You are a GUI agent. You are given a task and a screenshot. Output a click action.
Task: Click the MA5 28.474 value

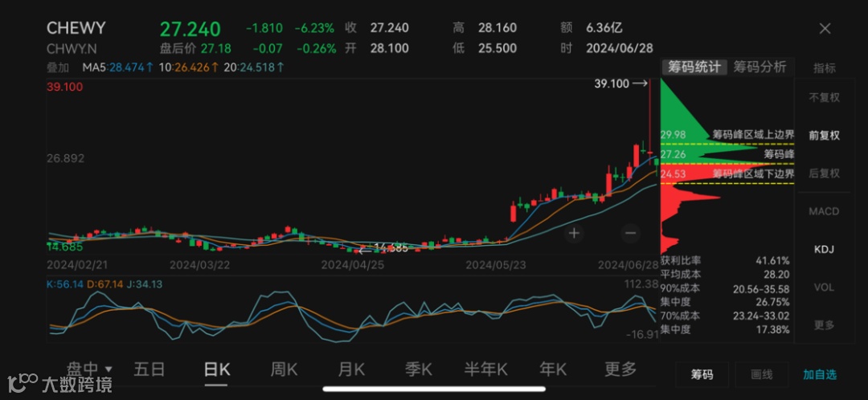[118, 68]
